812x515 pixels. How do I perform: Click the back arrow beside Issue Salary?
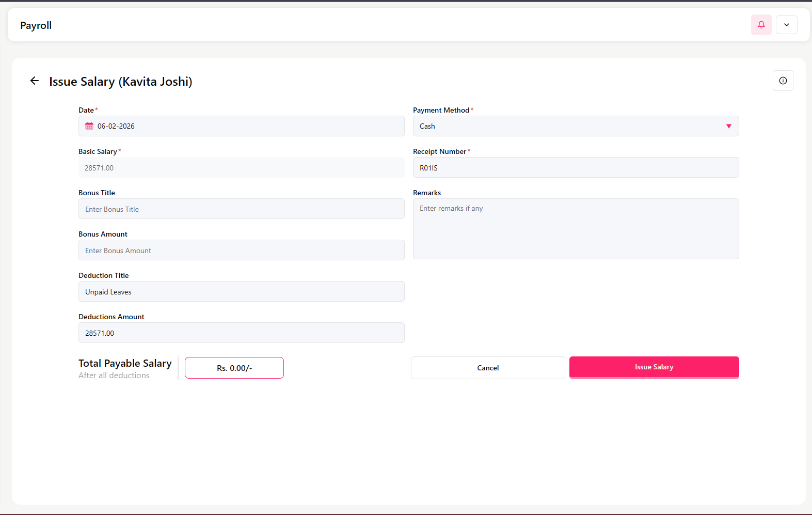tap(35, 81)
